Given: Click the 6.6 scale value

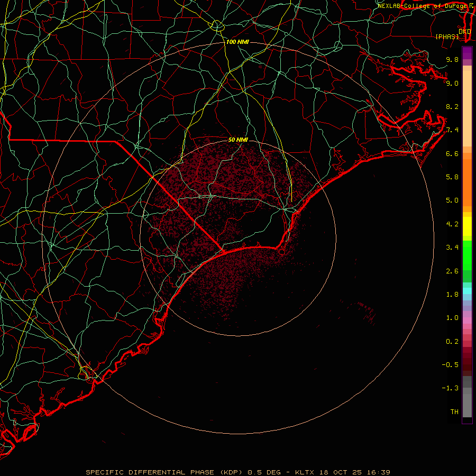Looking at the screenshot, I should pos(452,153).
